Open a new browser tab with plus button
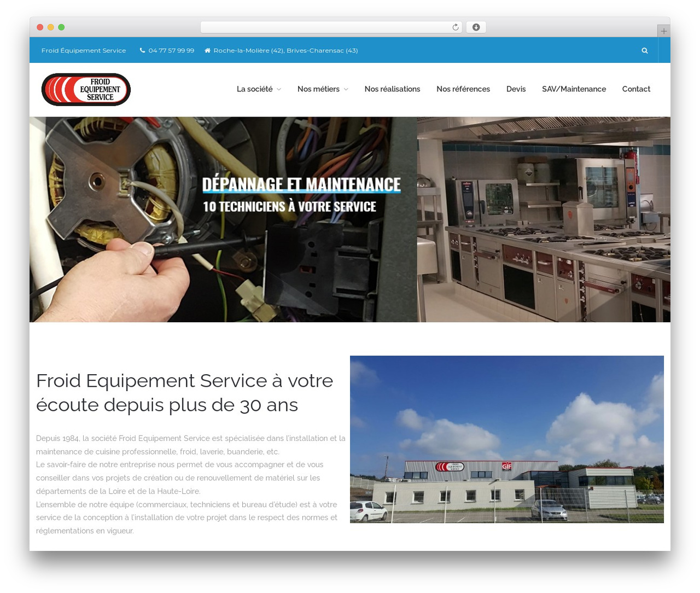The width and height of the screenshot is (700, 593). coord(664,31)
